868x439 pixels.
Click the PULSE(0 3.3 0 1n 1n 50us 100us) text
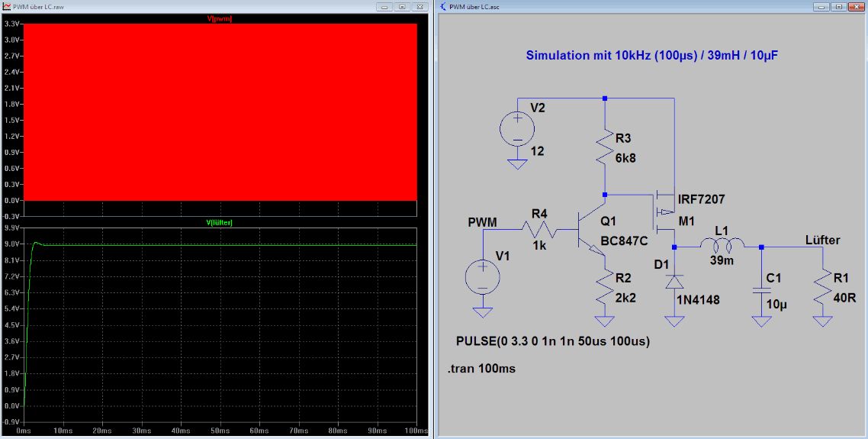552,341
